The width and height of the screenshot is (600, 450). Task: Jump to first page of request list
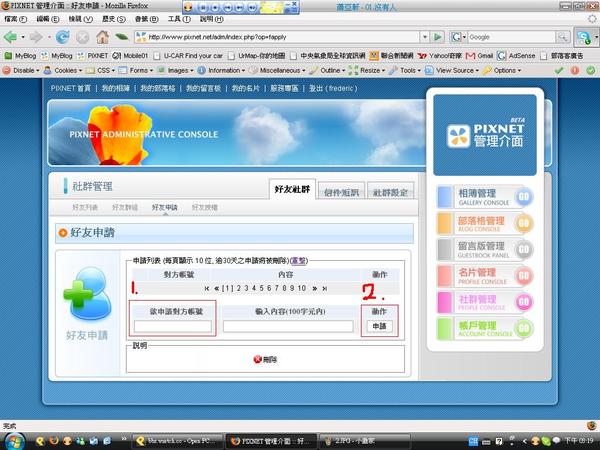tap(207, 289)
